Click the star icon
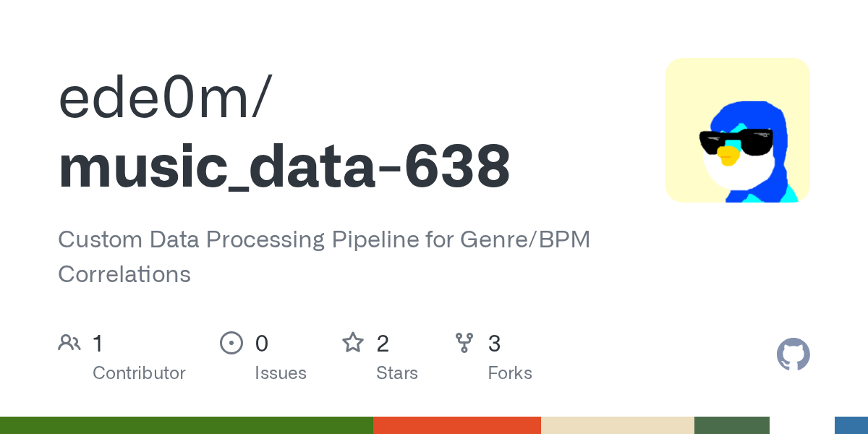 coord(353,343)
